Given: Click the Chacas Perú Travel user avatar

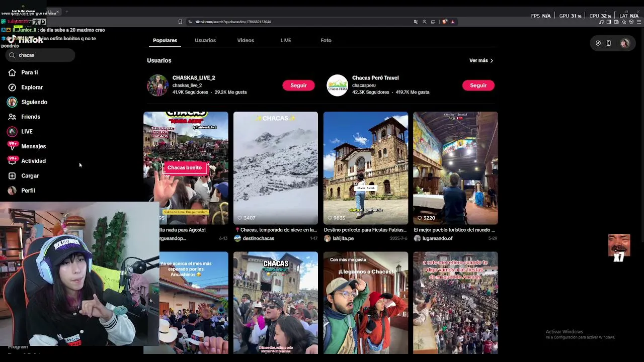Looking at the screenshot, I should coord(337,85).
